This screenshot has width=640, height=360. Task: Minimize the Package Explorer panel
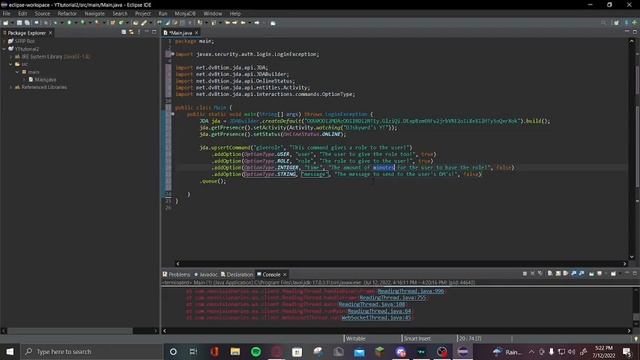coord(147,32)
